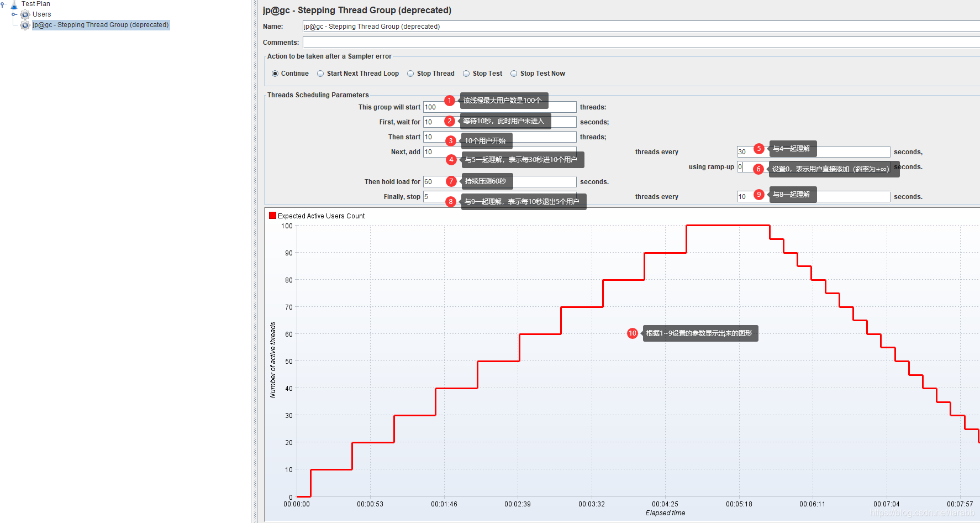The width and height of the screenshot is (980, 523).
Task: Collapse the Test Plan root node
Action: point(3,4)
